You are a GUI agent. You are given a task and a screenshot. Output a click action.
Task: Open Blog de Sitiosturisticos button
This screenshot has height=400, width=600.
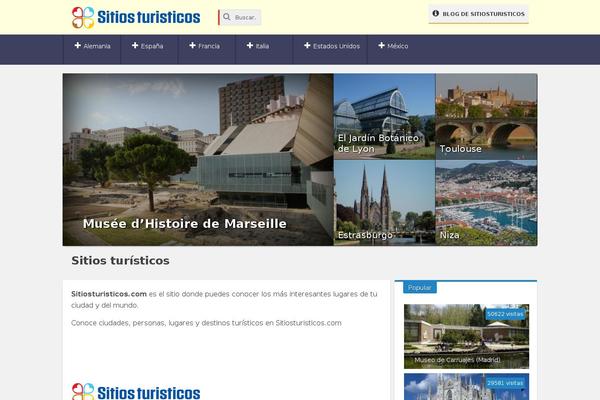(x=479, y=14)
